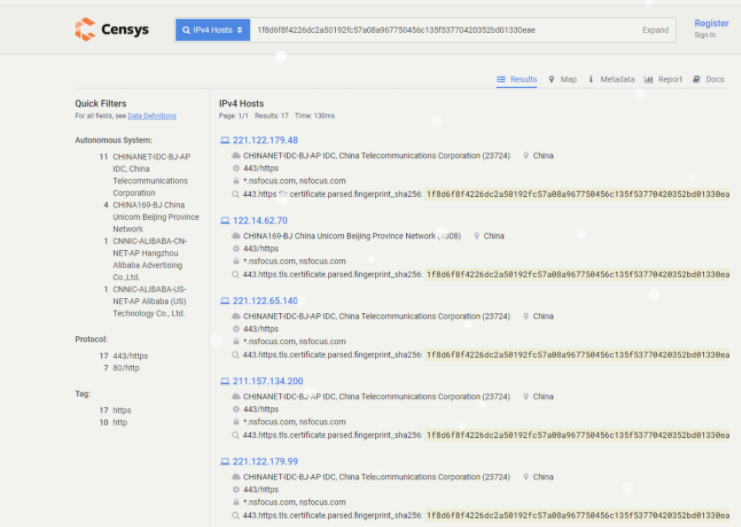This screenshot has width=741, height=527.
Task: Click the Report chart icon
Action: click(648, 79)
